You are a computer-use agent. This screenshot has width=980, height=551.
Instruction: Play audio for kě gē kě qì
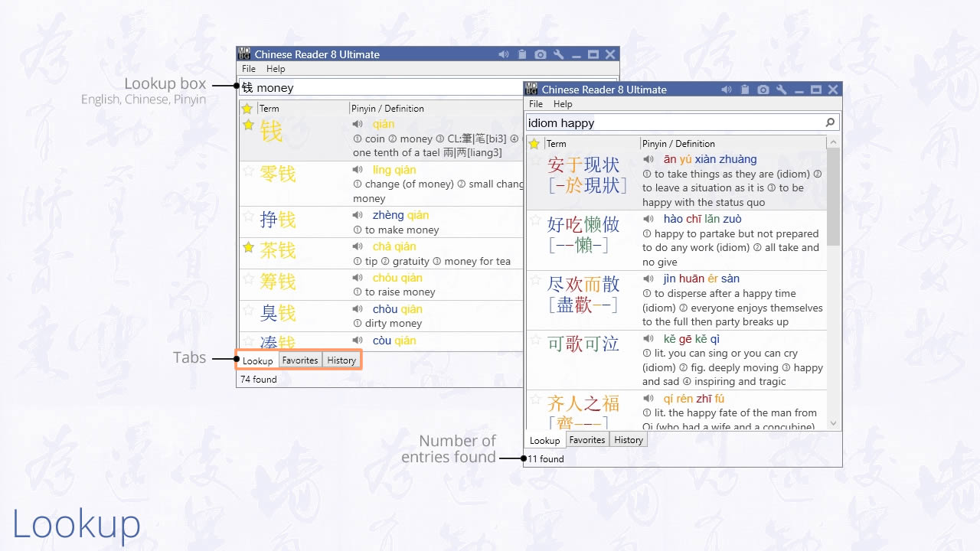(648, 339)
